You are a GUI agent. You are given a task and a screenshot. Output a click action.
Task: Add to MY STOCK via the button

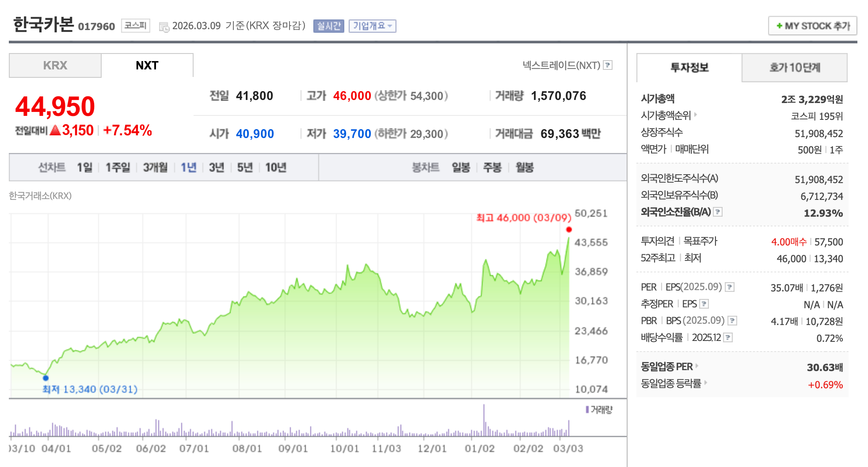click(813, 26)
